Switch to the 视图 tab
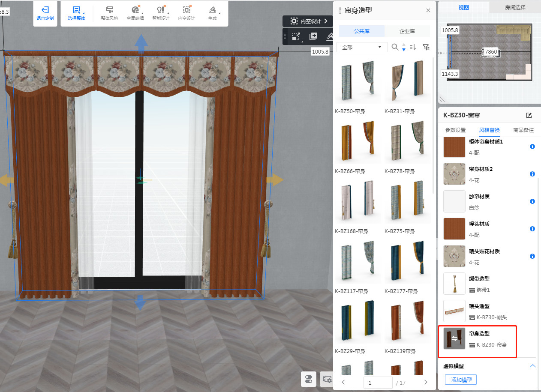Image resolution: width=541 pixels, height=392 pixels. pyautogui.click(x=464, y=7)
